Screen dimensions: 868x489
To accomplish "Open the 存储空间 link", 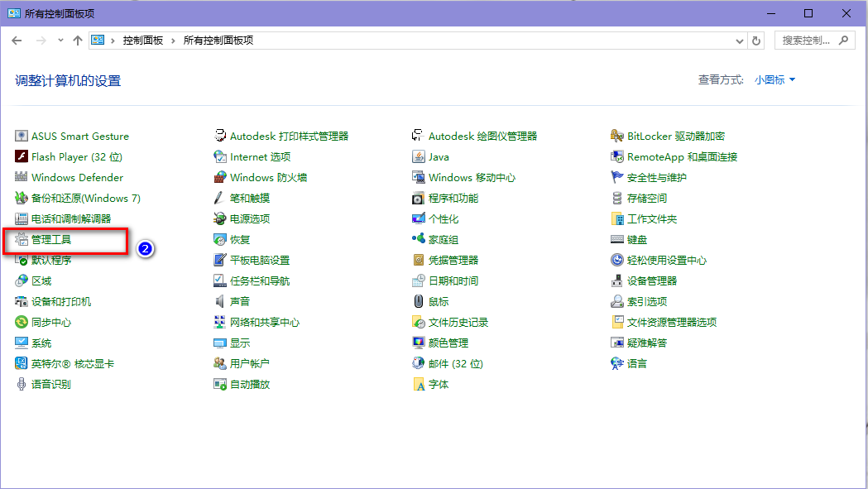I will point(647,199).
